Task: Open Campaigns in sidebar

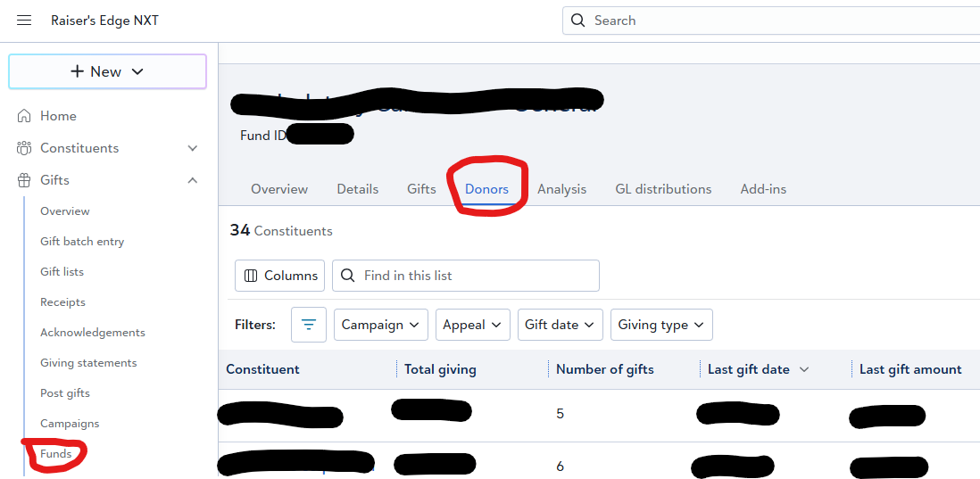Action: pos(70,424)
